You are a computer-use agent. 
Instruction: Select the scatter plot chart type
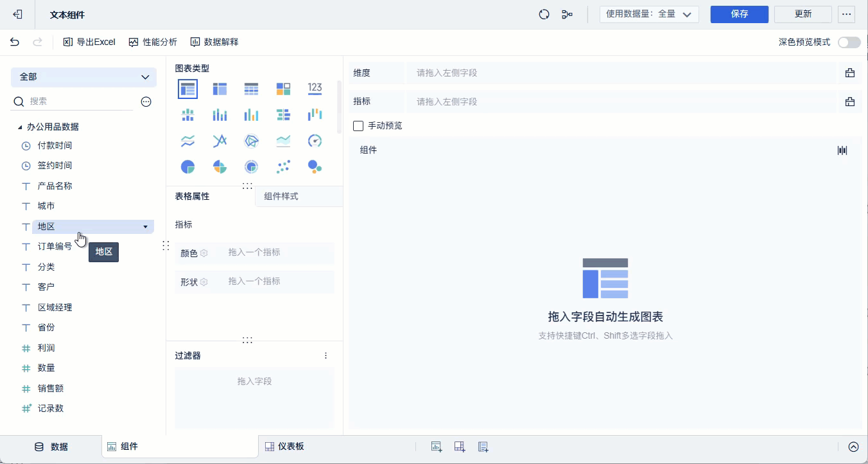click(283, 167)
